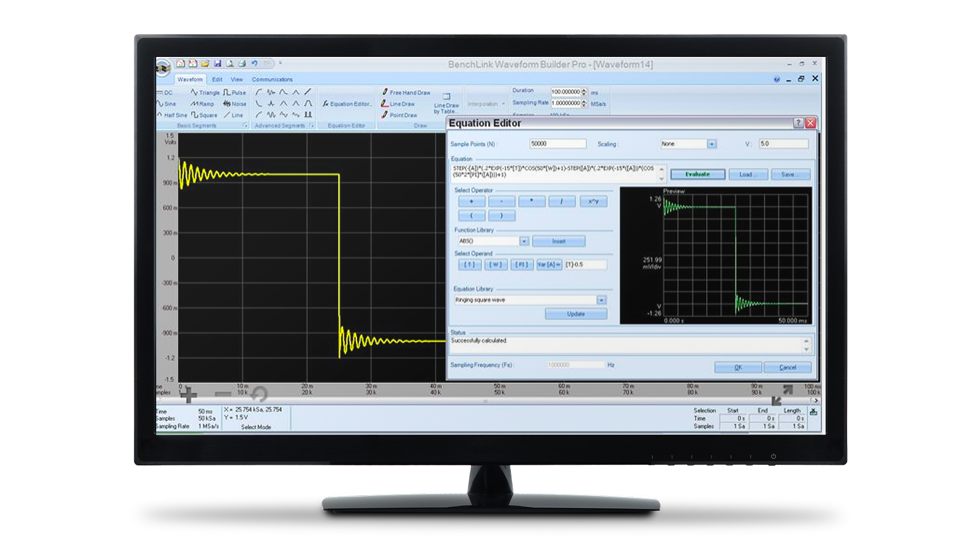Click the [T] operand button
Viewport: 980px width, 551px height.
470,264
